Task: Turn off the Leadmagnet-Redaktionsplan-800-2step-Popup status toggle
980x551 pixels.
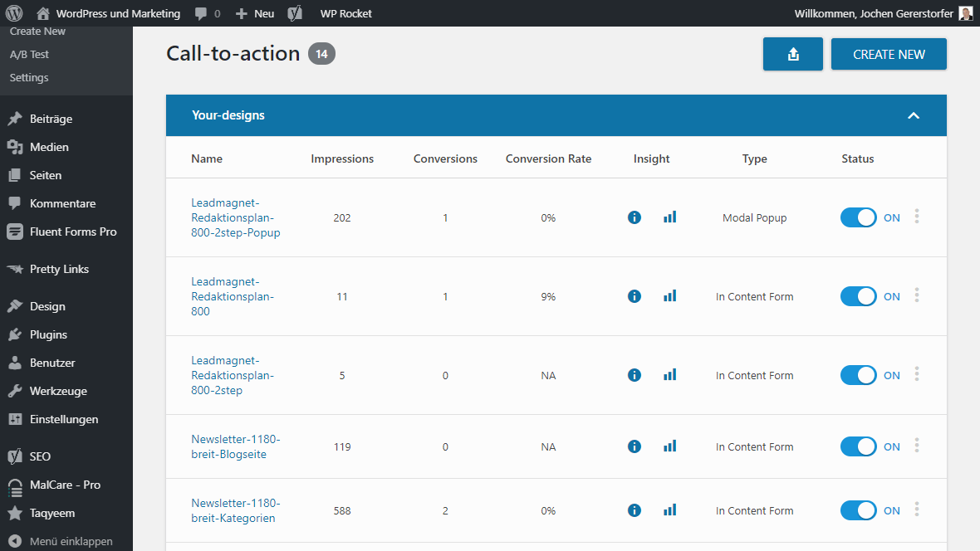Action: pyautogui.click(x=858, y=217)
